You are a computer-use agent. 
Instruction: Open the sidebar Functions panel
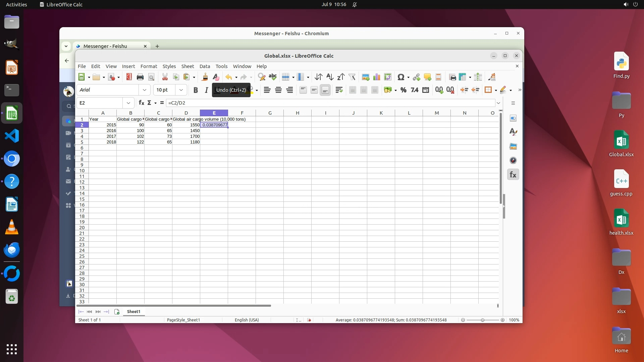click(513, 175)
